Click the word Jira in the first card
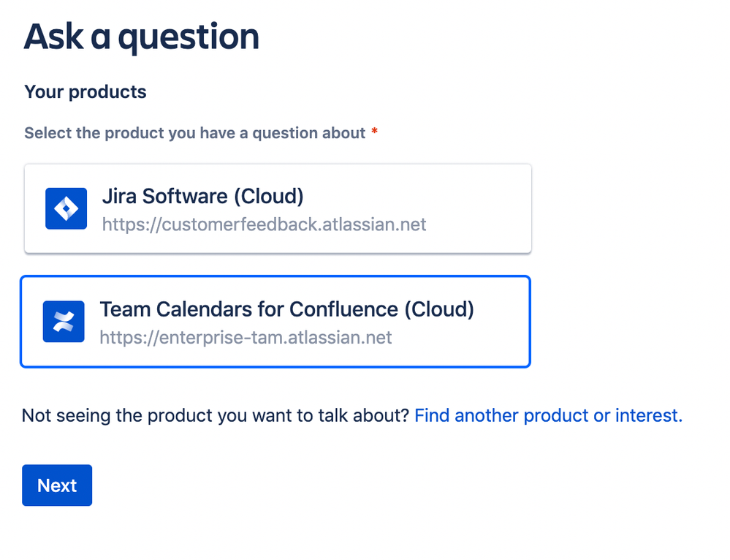The image size is (730, 560). coord(118,196)
